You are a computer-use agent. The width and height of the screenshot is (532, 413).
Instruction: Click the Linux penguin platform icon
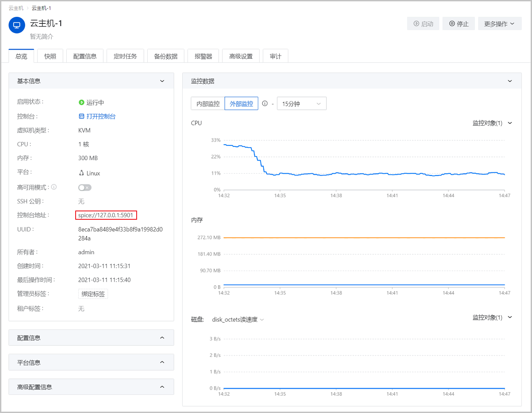point(81,173)
